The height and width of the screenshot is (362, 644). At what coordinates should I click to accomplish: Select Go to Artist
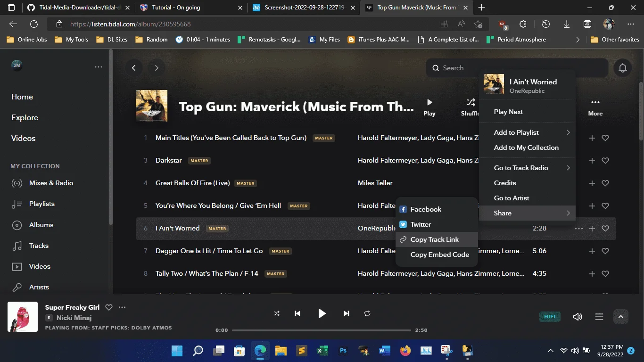tap(528, 198)
